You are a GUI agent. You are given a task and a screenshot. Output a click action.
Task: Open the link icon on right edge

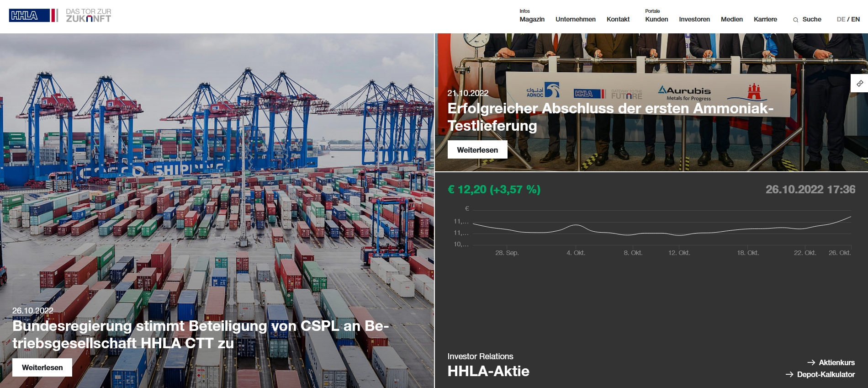[x=860, y=83]
